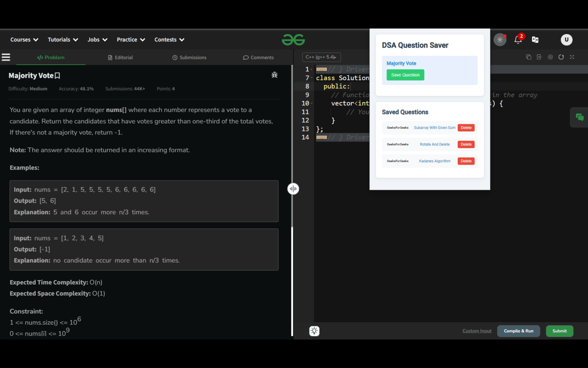Click the Custom Input link
This screenshot has width=588, height=368.
coord(477,331)
